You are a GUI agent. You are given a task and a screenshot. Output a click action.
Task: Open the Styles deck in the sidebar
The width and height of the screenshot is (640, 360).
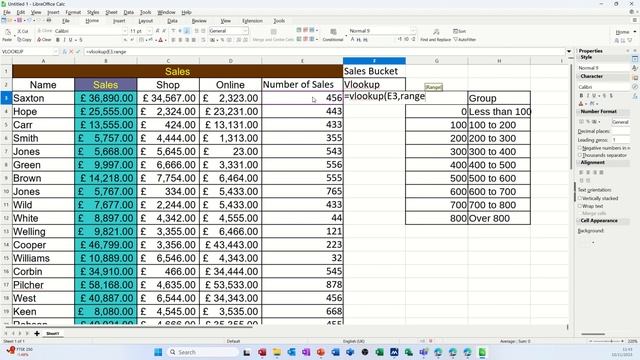635,68
